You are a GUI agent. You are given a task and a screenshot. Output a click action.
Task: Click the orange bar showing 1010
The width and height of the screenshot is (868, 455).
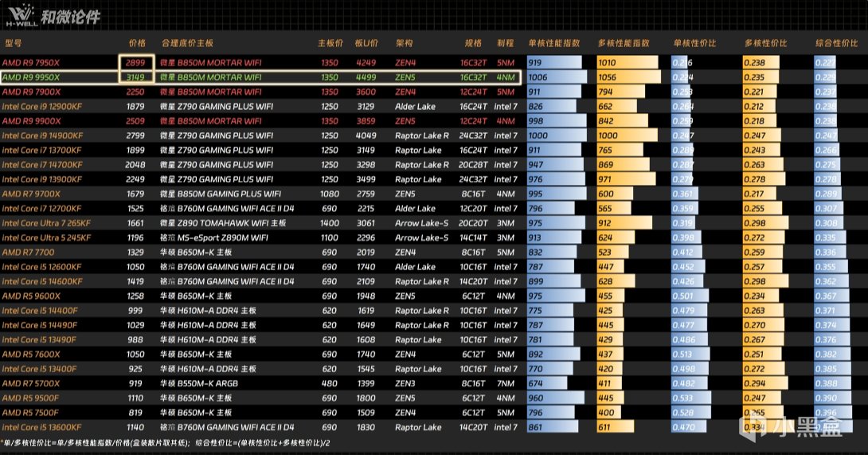tap(628, 63)
